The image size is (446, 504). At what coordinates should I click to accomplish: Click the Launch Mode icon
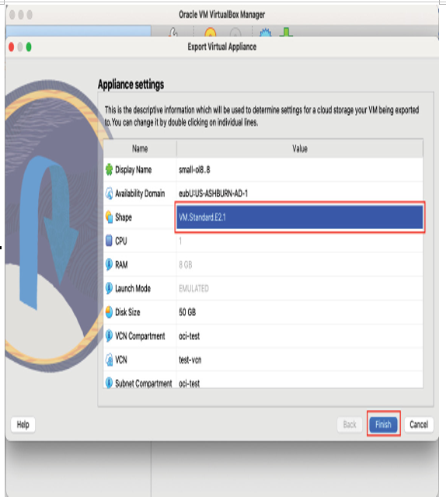[109, 288]
